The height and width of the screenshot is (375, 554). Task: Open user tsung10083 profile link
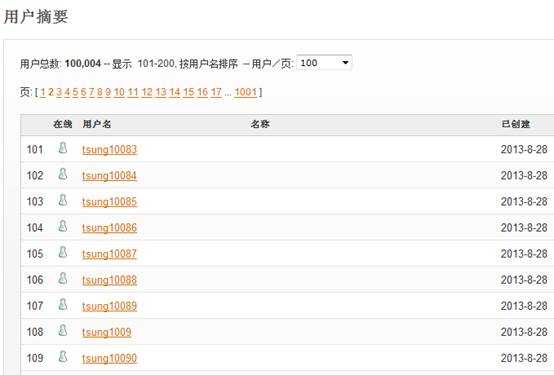[110, 150]
